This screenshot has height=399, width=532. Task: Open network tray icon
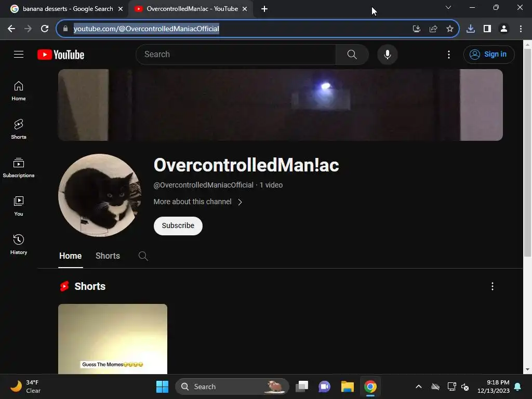pyautogui.click(x=451, y=387)
